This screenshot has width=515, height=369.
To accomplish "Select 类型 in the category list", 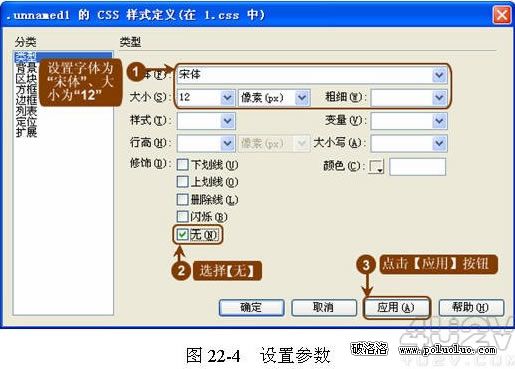I will 63,57.
